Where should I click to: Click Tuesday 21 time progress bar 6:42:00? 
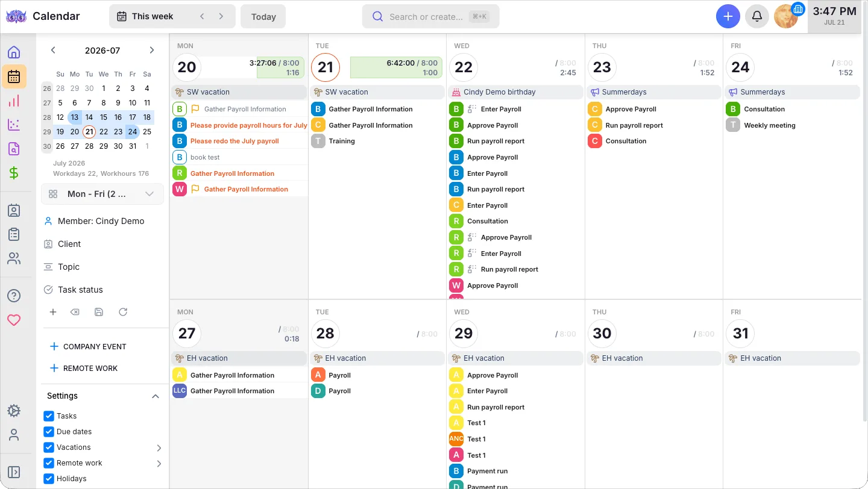396,67
